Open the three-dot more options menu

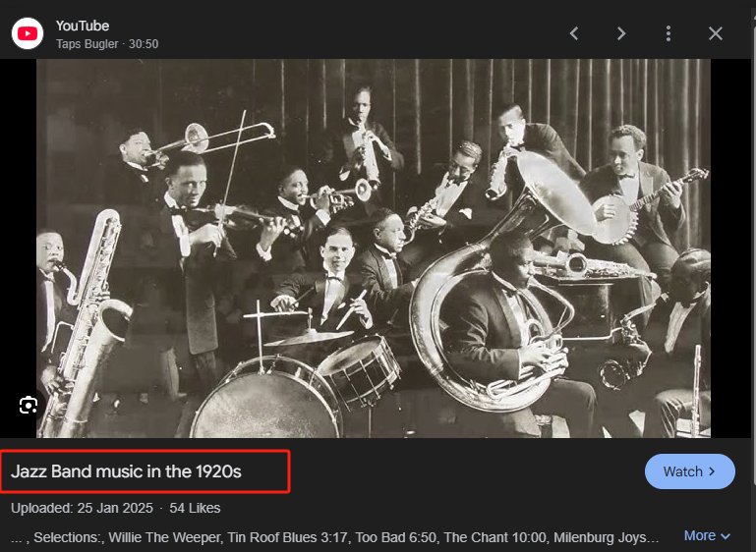669,33
